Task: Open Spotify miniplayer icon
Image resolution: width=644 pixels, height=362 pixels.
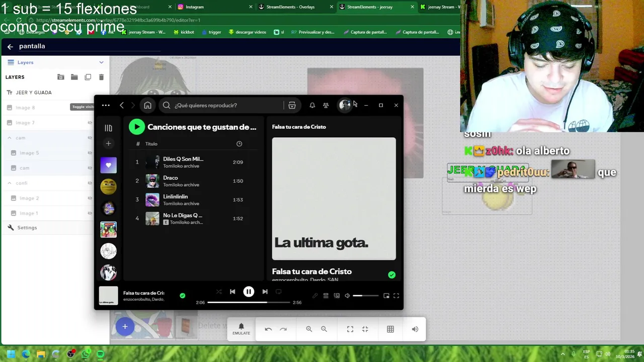Action: point(386,296)
